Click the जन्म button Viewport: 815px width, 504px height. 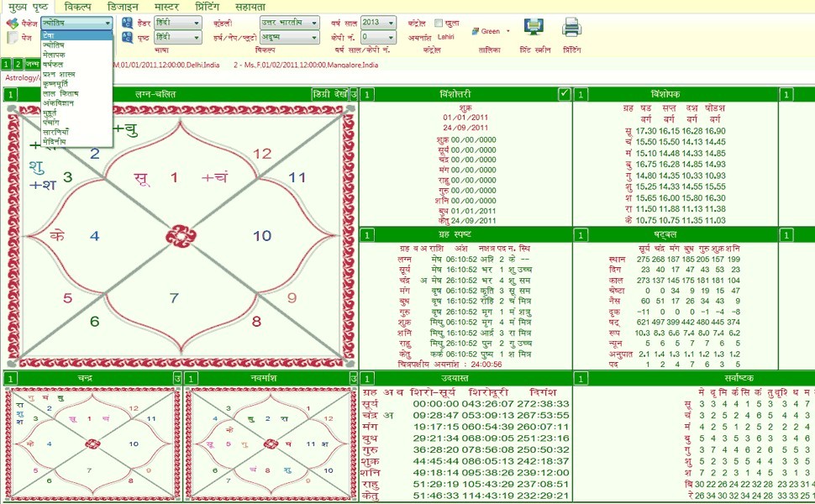(32, 65)
